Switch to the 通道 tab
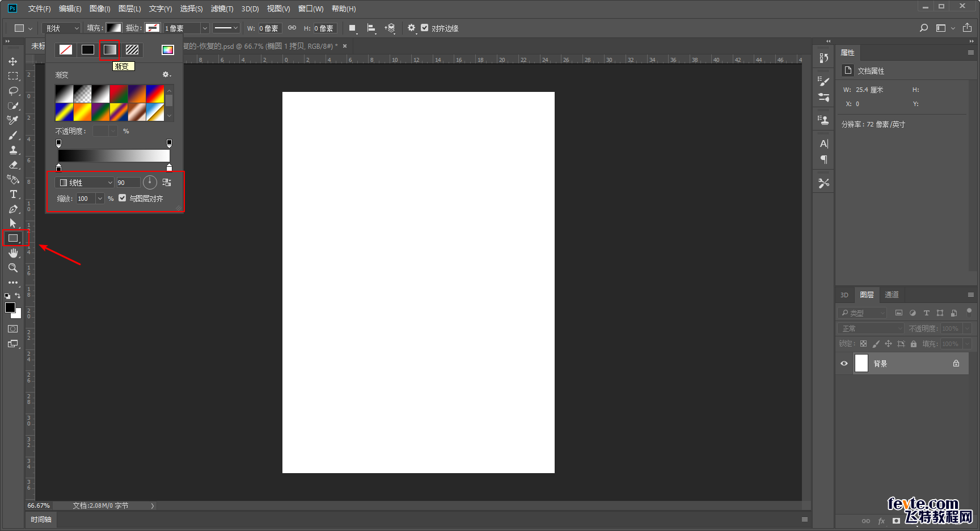 892,294
